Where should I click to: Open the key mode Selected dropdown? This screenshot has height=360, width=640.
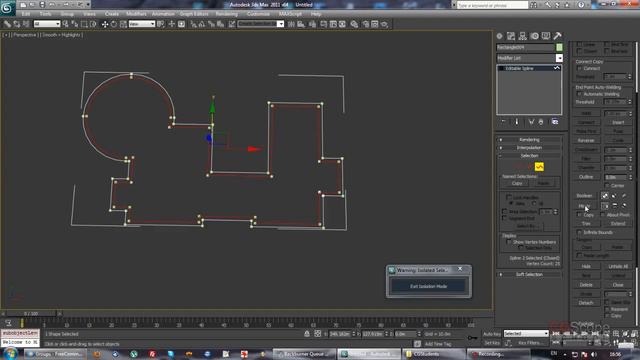[526, 333]
